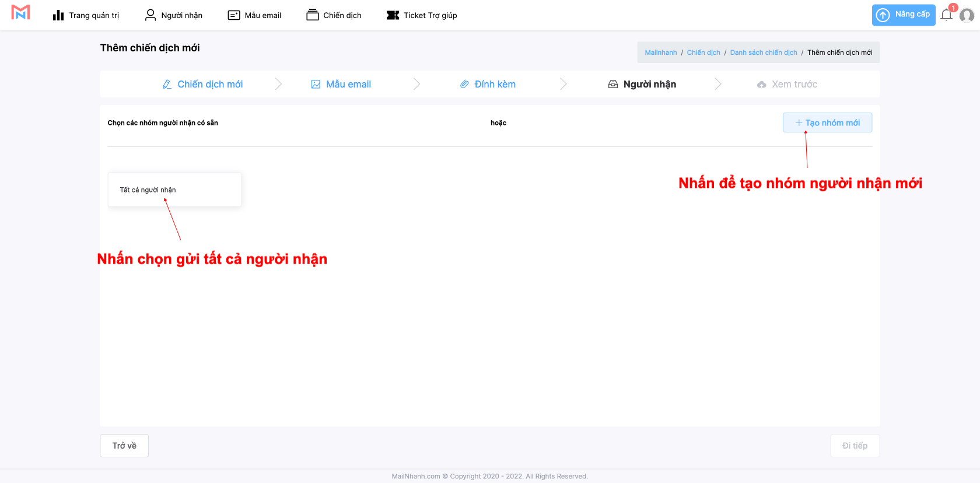This screenshot has width=980, height=483.
Task: Continue with the Đi tiếp button
Action: [x=855, y=446]
